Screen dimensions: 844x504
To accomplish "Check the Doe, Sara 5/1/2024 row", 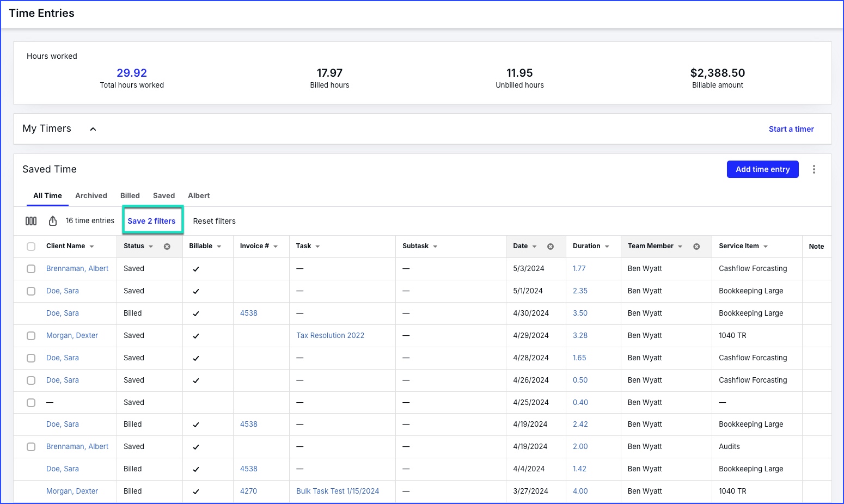I will pos(31,291).
